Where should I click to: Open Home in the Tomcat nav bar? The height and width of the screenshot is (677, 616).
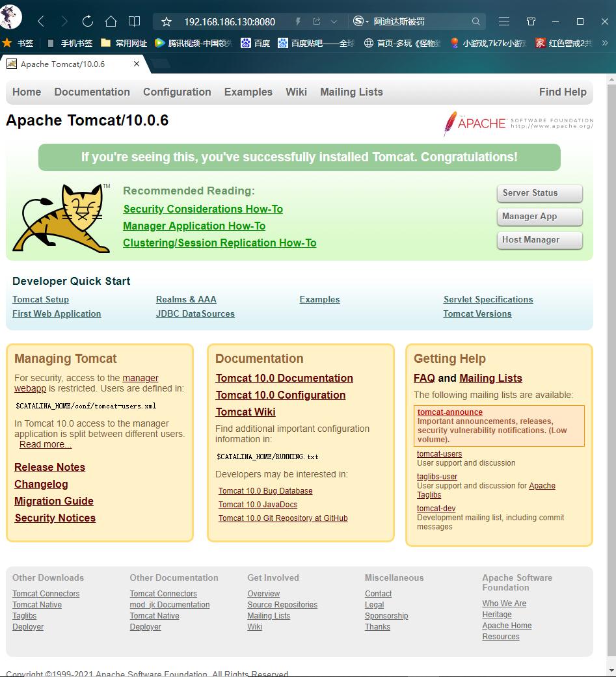click(x=27, y=92)
